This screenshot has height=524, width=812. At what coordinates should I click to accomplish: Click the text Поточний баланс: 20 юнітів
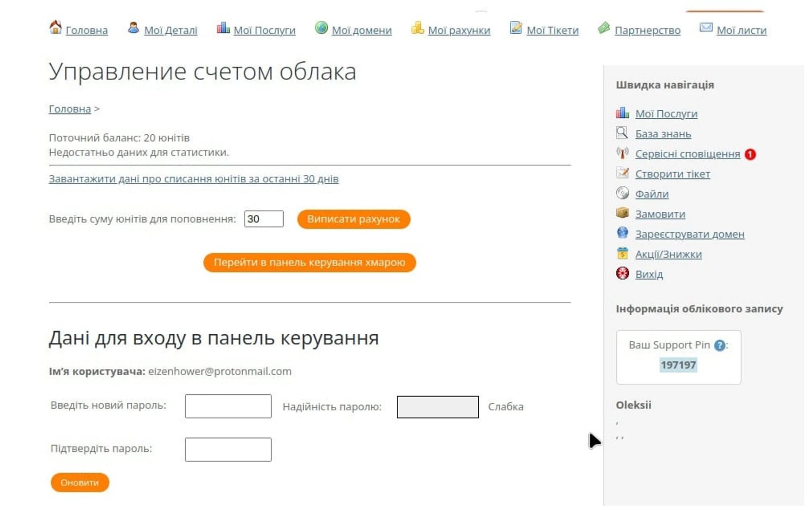119,138
